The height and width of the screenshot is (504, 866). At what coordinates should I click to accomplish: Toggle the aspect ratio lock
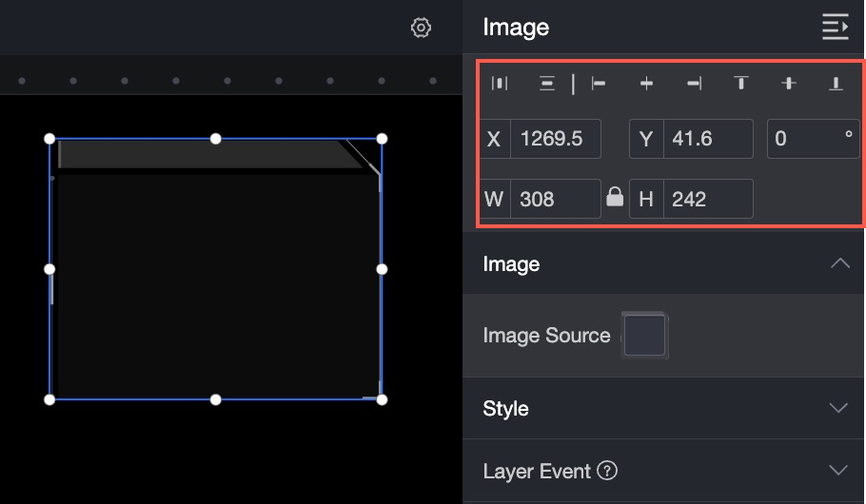615,197
